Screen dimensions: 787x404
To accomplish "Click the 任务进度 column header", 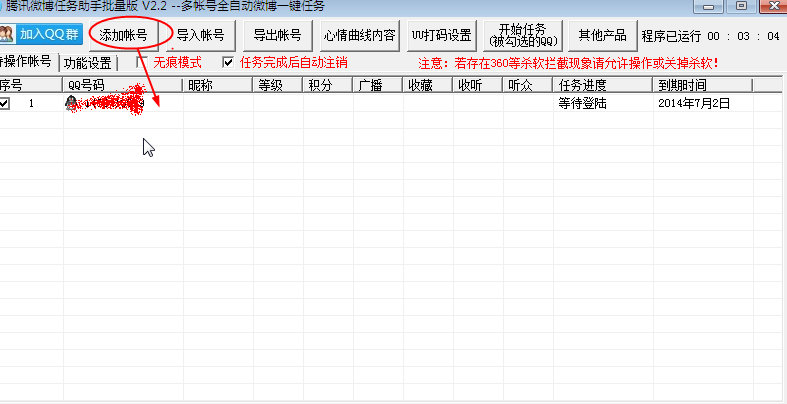I will click(603, 85).
